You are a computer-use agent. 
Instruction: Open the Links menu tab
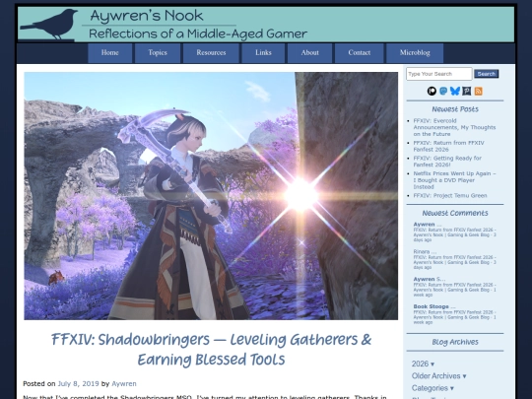click(x=263, y=53)
